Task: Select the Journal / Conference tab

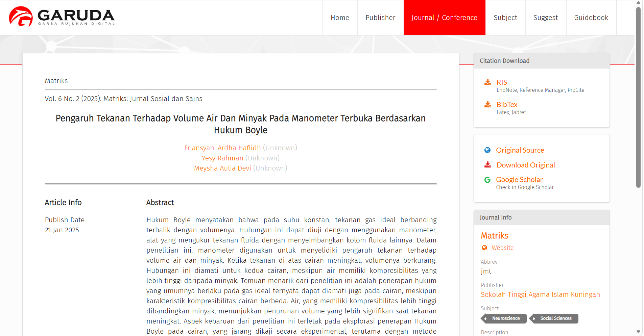Action: tap(444, 18)
